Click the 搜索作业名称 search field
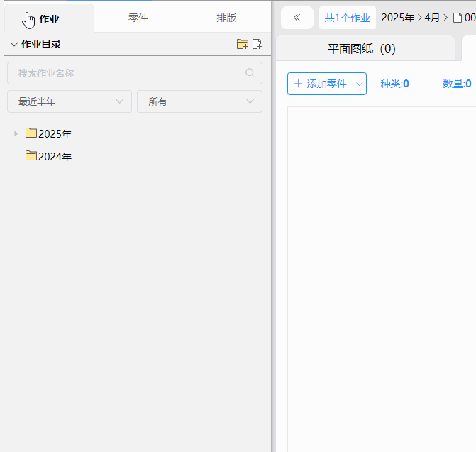Viewport: 476px width, 452px height. (128, 73)
